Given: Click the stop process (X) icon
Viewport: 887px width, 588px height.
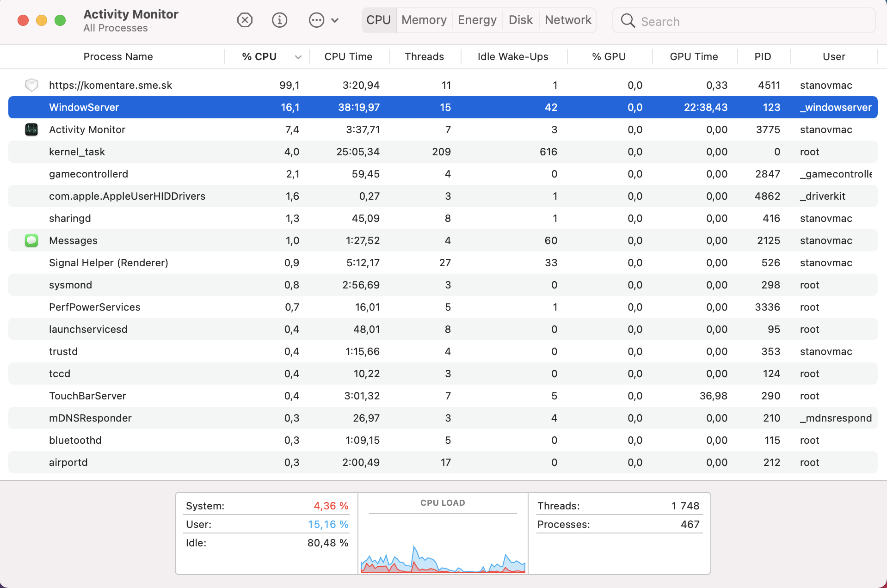Looking at the screenshot, I should point(245,20).
